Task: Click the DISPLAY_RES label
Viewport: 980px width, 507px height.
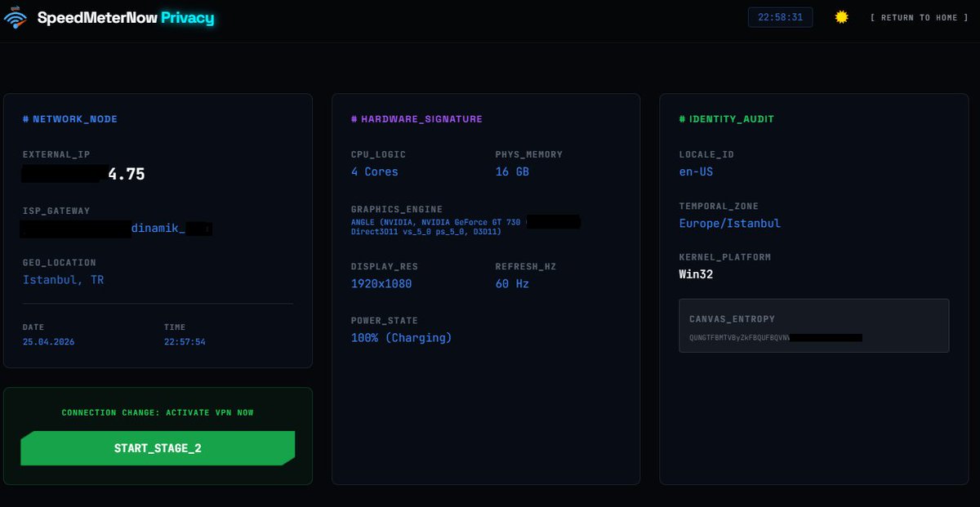Action: pyautogui.click(x=385, y=267)
